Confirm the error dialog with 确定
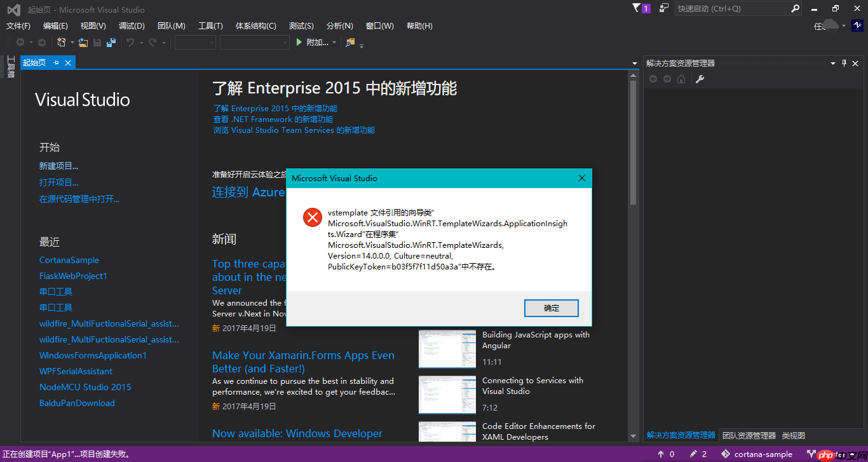The height and width of the screenshot is (462, 868). pyautogui.click(x=550, y=308)
